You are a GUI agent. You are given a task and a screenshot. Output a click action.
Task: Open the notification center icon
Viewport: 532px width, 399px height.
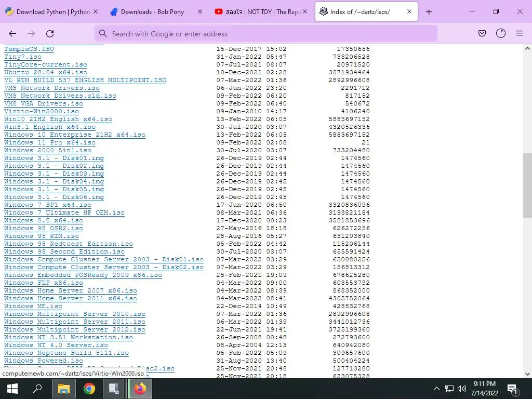pos(513,389)
